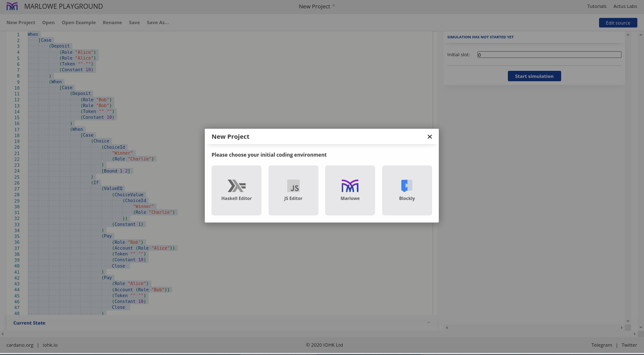The width and height of the screenshot is (644, 355).
Task: Choose the Blockly environment icon
Action: click(x=407, y=186)
